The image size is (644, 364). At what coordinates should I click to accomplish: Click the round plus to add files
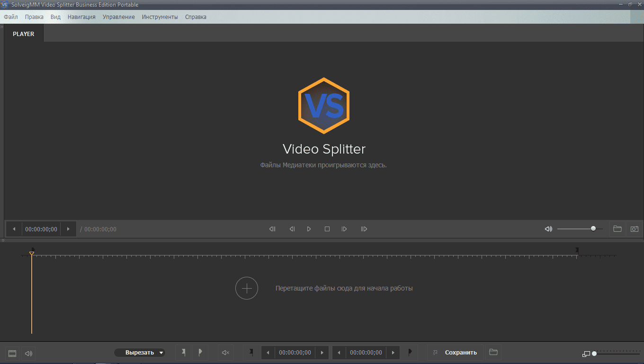click(247, 288)
